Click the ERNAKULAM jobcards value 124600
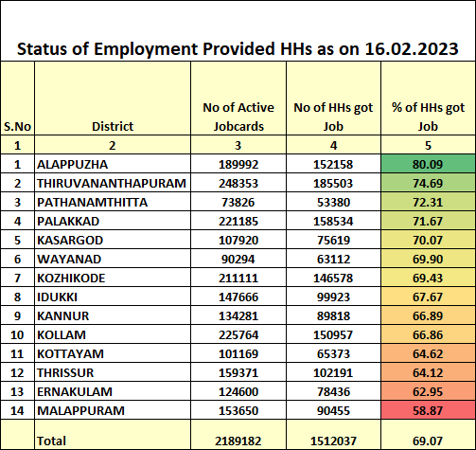The width and height of the screenshot is (476, 450). point(238,391)
